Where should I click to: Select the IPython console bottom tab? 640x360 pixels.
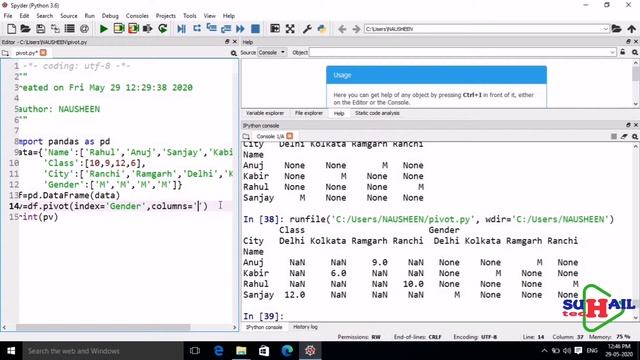pyautogui.click(x=264, y=327)
